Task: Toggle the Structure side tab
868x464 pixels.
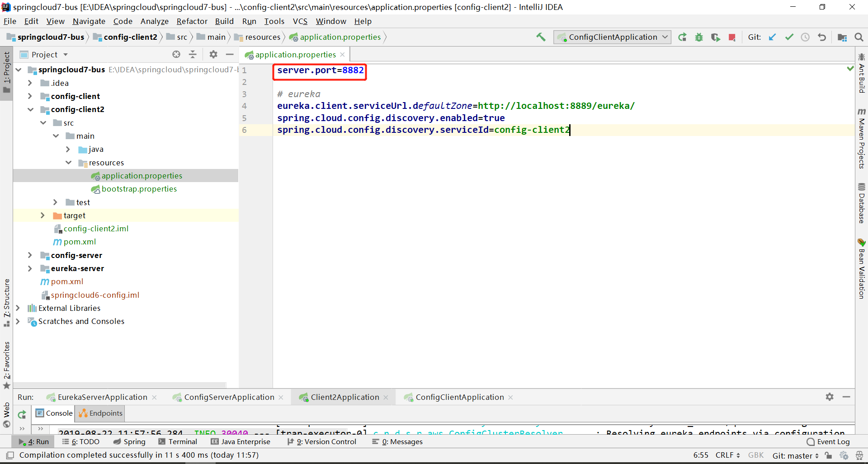Action: (x=6, y=303)
